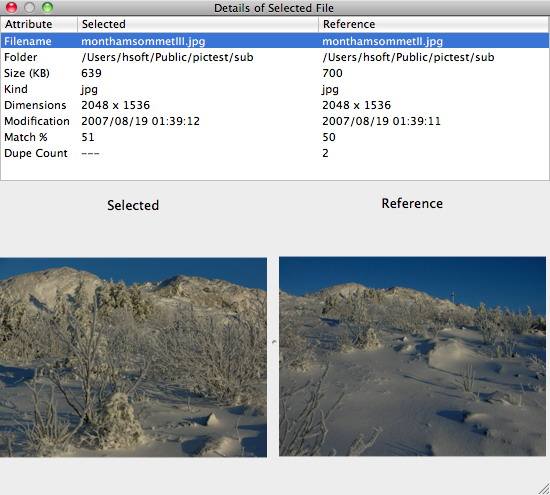Image resolution: width=550 pixels, height=495 pixels.
Task: Click the Reference column header
Action: tap(434, 24)
